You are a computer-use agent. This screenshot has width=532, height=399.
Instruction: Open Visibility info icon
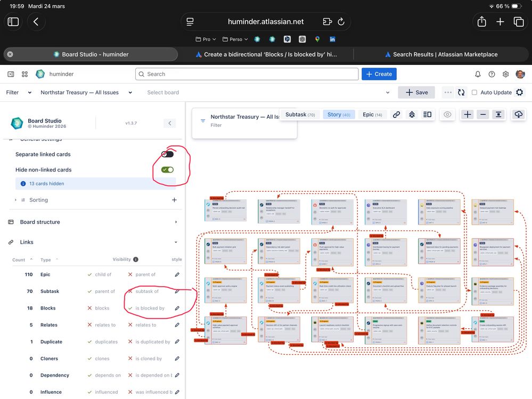(x=136, y=259)
